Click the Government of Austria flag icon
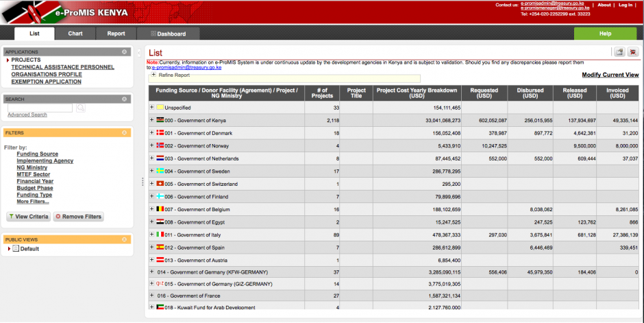Viewport: 644px width, 323px height. (160, 260)
